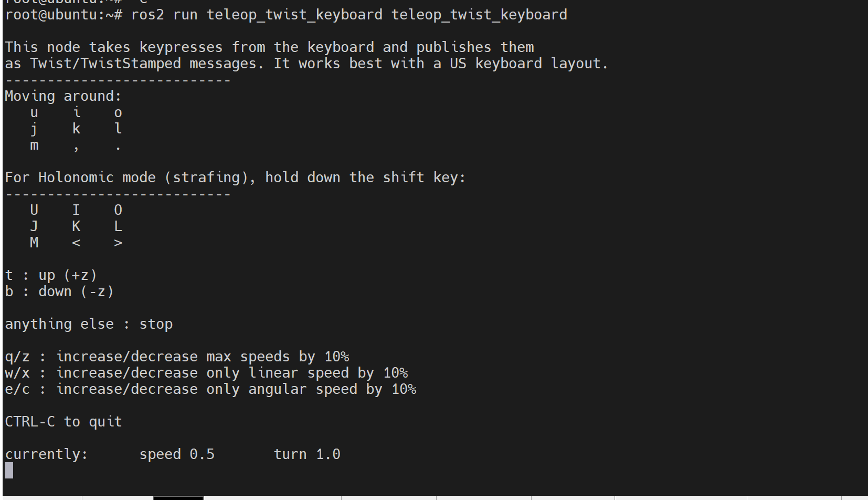The width and height of the screenshot is (868, 500).
Task: Click the '>' holonomic key symbol
Action: [118, 243]
